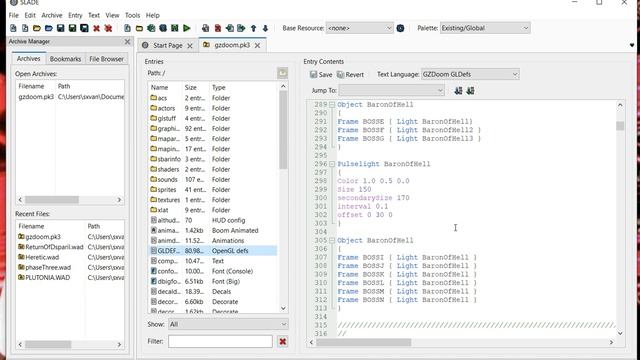Open the green Map Editor toolbar icon
This screenshot has height=360, width=640.
coord(175,28)
